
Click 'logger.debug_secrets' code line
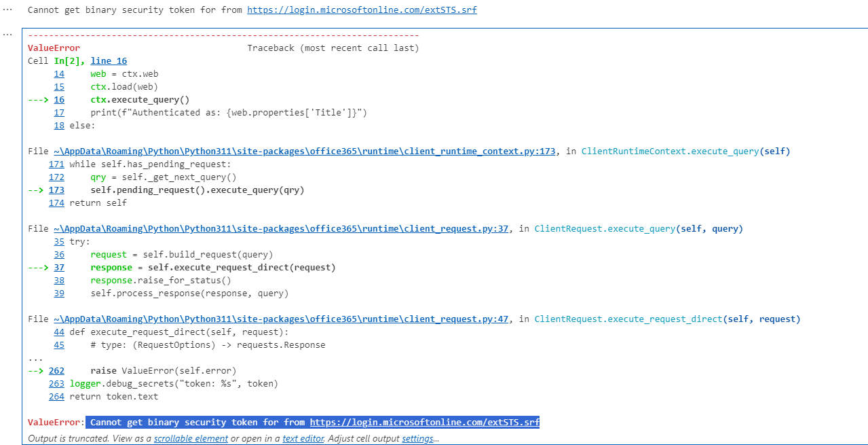click(x=174, y=384)
